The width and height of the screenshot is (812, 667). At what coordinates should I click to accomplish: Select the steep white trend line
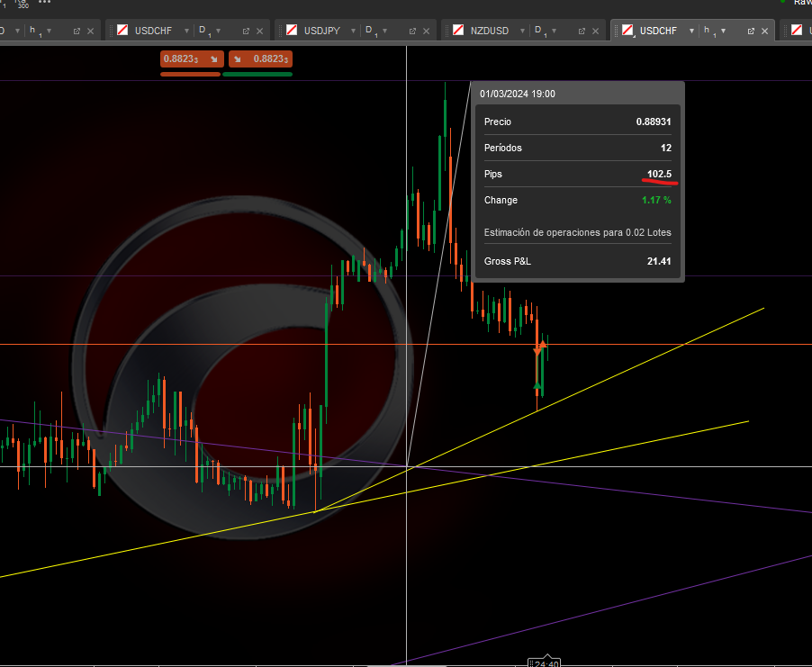[439, 275]
